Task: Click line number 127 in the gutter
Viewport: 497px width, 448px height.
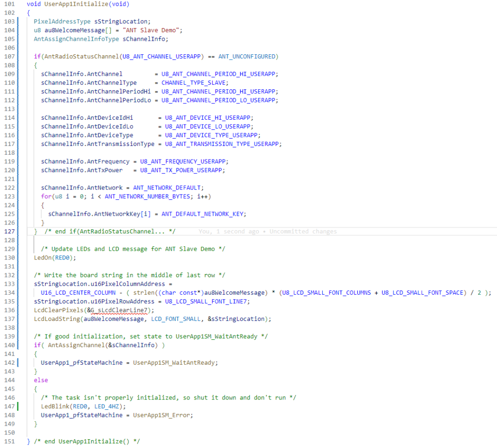Action: click(x=9, y=231)
